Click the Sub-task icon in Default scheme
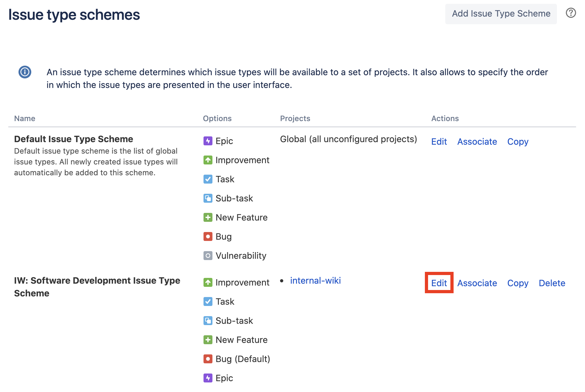The height and width of the screenshot is (392, 585). pyautogui.click(x=208, y=198)
